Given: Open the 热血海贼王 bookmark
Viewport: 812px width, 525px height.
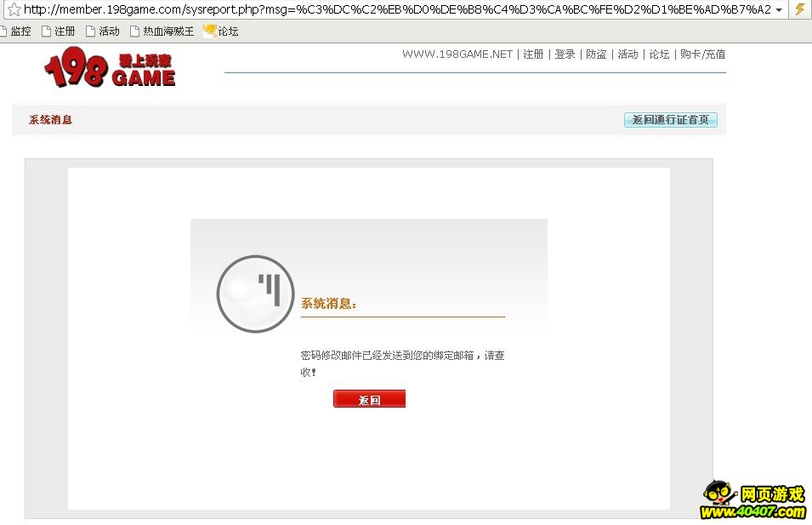Looking at the screenshot, I should coord(162,31).
